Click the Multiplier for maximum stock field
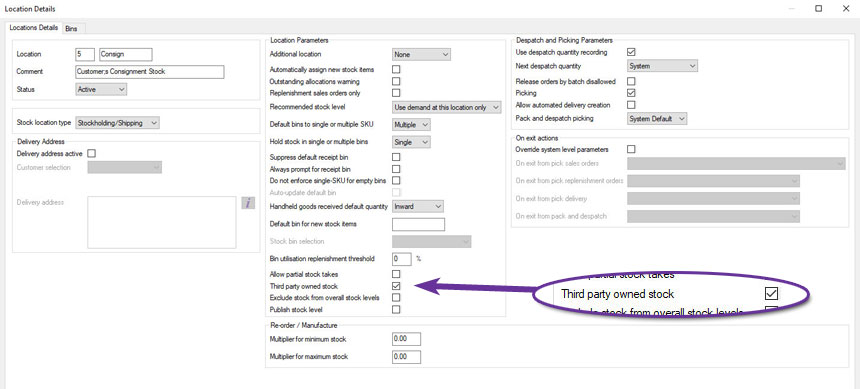The height and width of the screenshot is (389, 860). click(x=406, y=357)
